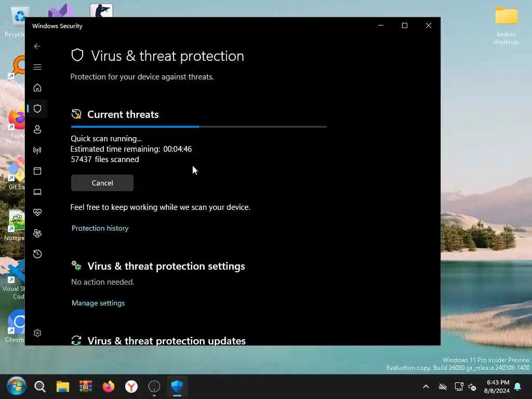Cancel the running quick scan

(x=102, y=183)
